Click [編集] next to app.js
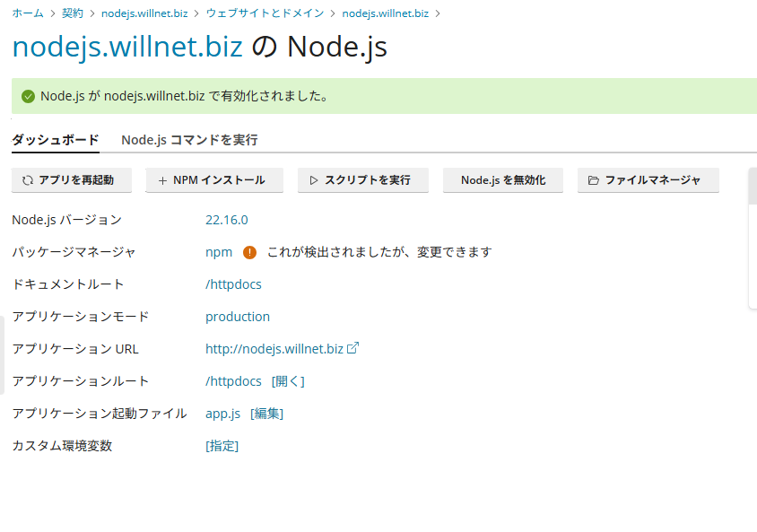 pos(266,414)
